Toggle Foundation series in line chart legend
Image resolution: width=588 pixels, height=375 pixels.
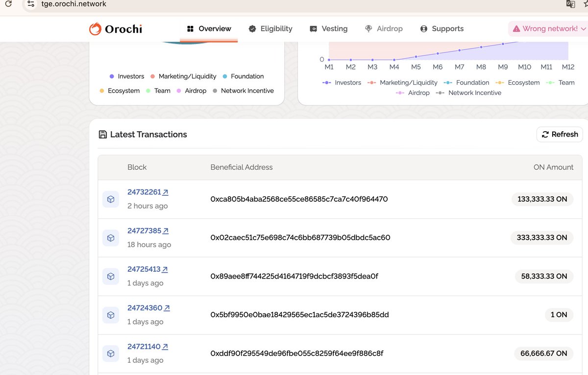[466, 83]
